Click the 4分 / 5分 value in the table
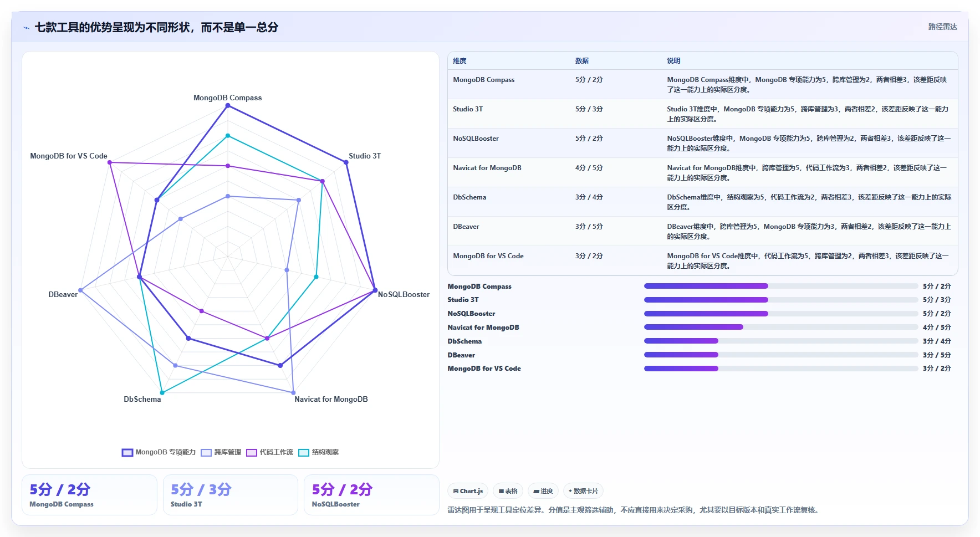 (x=589, y=168)
